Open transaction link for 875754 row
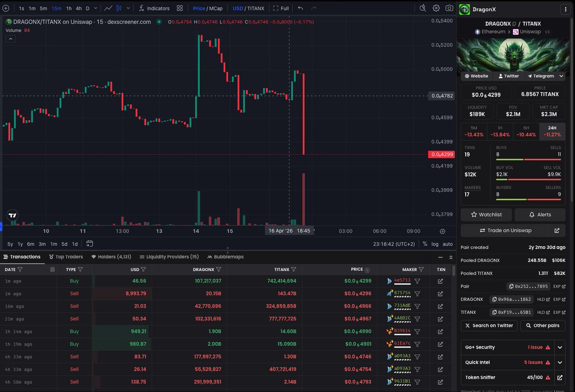The width and height of the screenshot is (575, 392). point(440,294)
